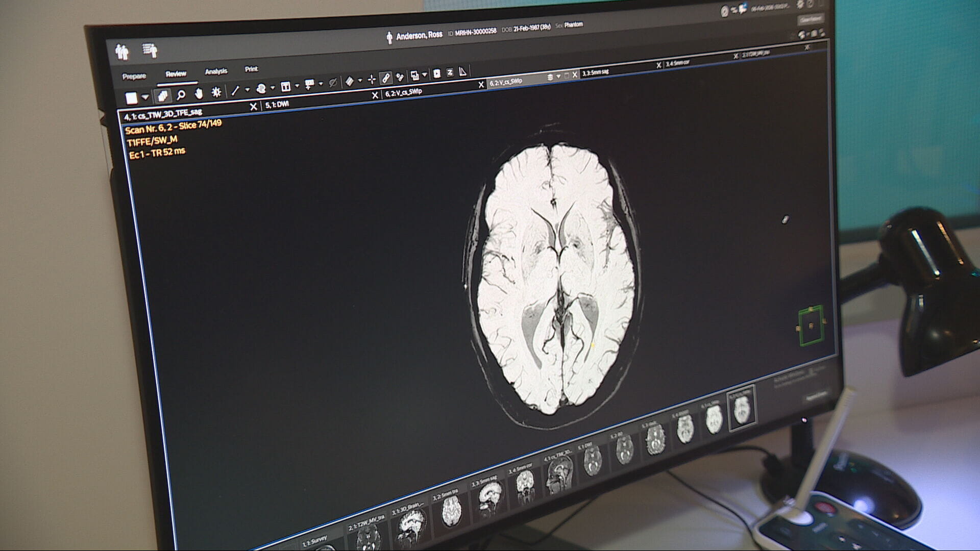The image size is (980, 551).
Task: Open the contrast adjustment tool
Action: tap(216, 92)
